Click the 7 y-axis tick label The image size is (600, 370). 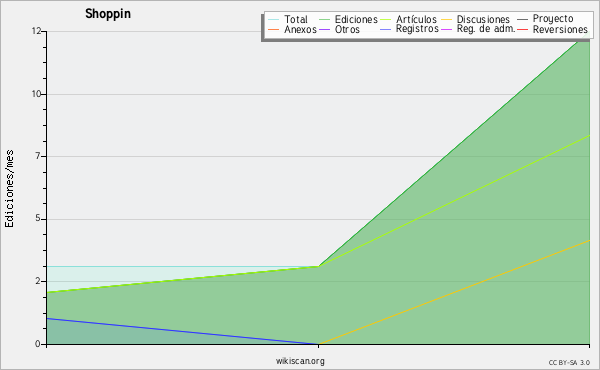pos(38,156)
